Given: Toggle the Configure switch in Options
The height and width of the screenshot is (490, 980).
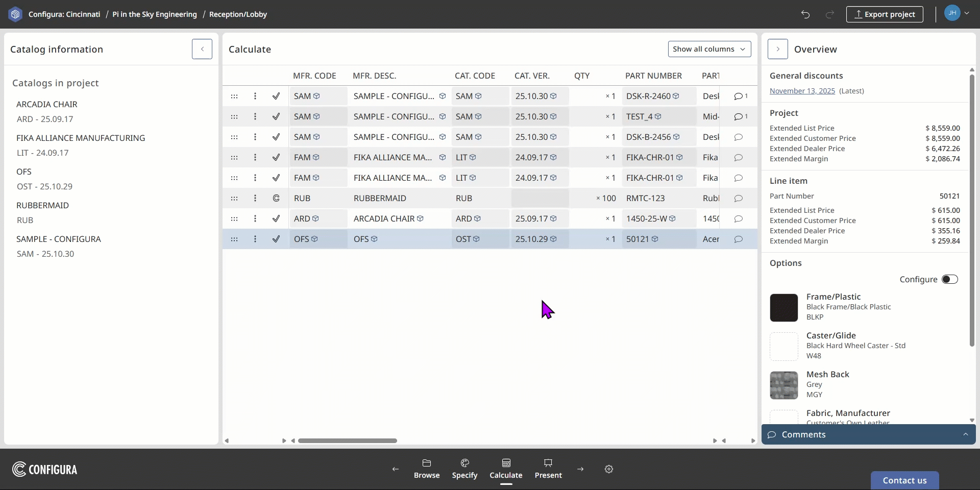Looking at the screenshot, I should [950, 279].
